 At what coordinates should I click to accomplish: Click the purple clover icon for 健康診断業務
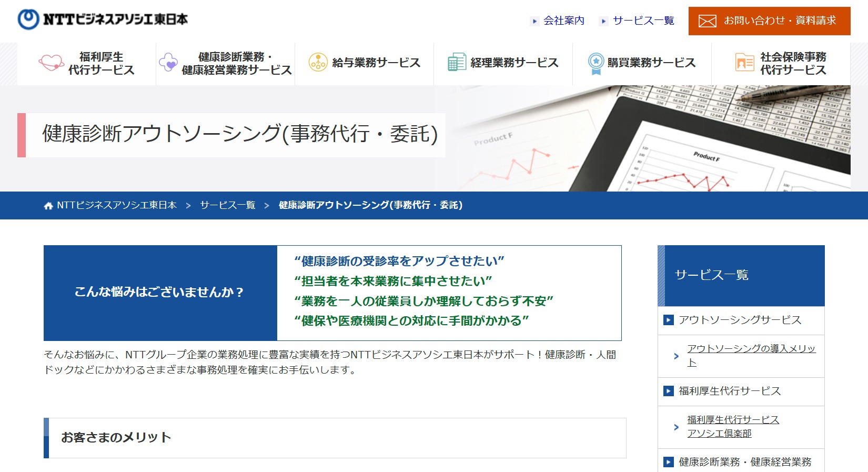168,63
